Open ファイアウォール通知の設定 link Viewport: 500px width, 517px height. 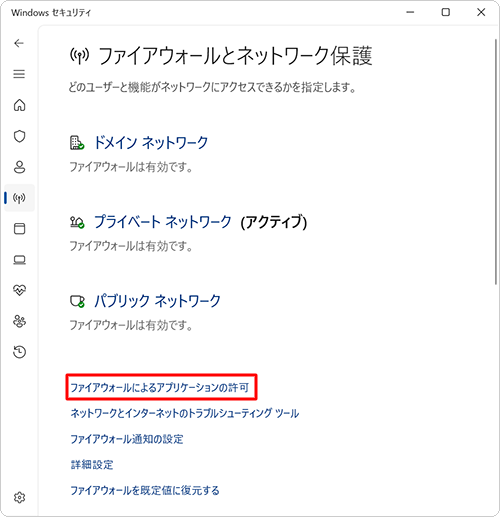point(127,439)
